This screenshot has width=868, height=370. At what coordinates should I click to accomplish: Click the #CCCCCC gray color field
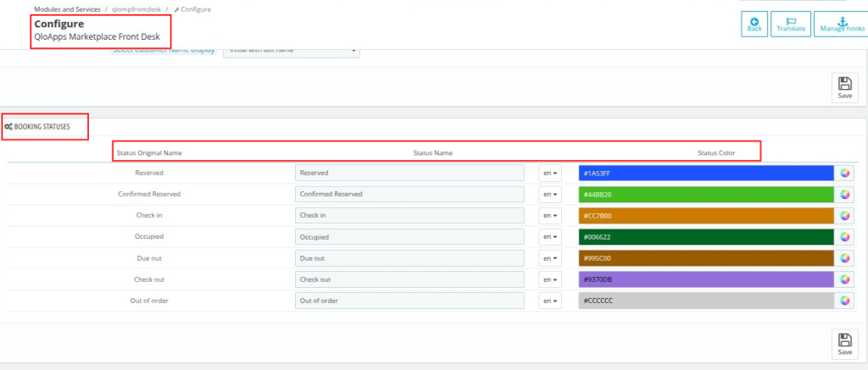tap(706, 301)
